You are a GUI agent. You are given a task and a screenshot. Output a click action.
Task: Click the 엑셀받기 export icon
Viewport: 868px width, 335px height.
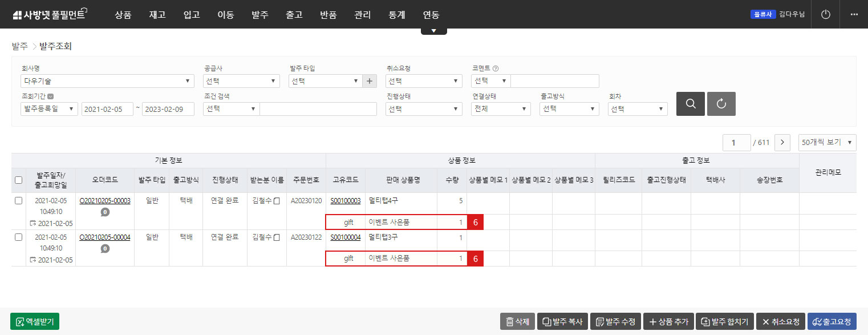[34, 321]
